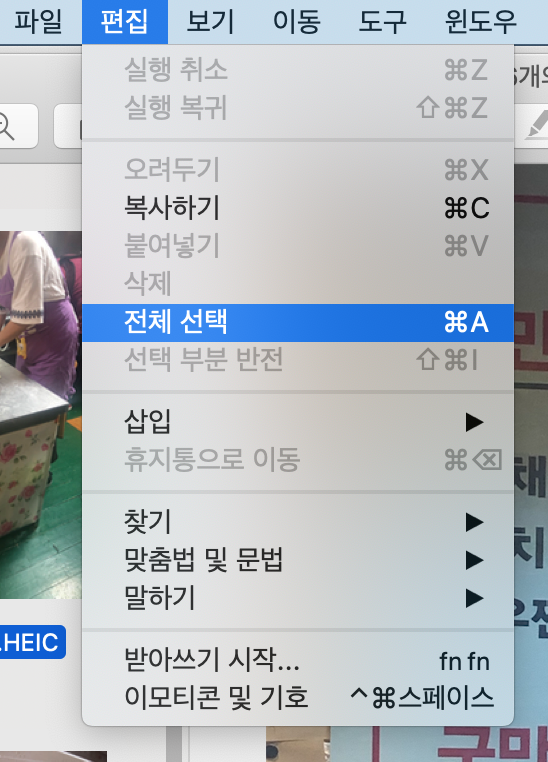
Task: Open the 보기 menu
Action: pyautogui.click(x=210, y=22)
